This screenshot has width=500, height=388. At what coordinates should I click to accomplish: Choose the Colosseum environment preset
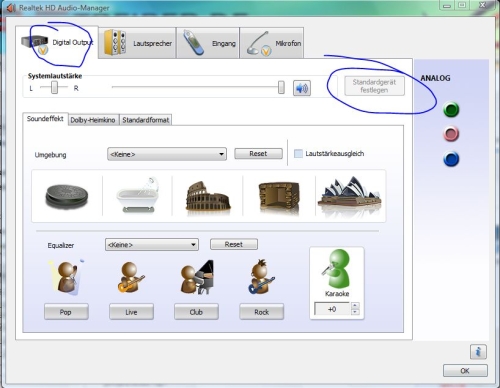tap(208, 197)
